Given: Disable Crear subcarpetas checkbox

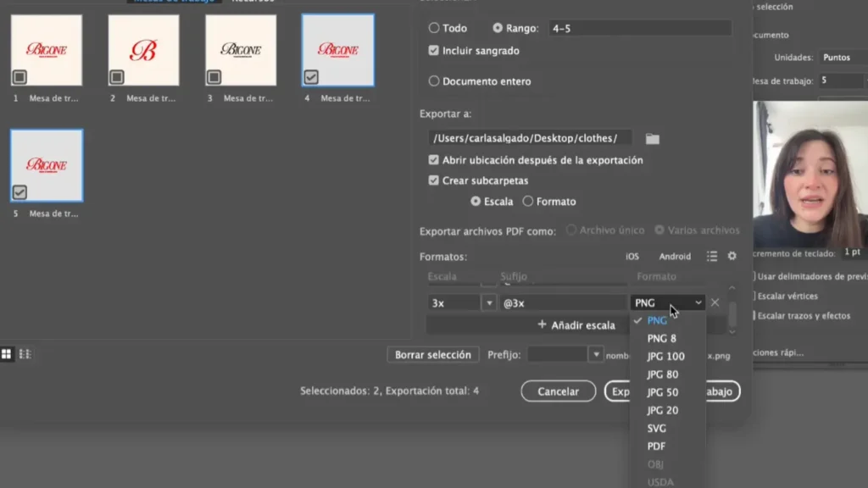Looking at the screenshot, I should click(434, 180).
